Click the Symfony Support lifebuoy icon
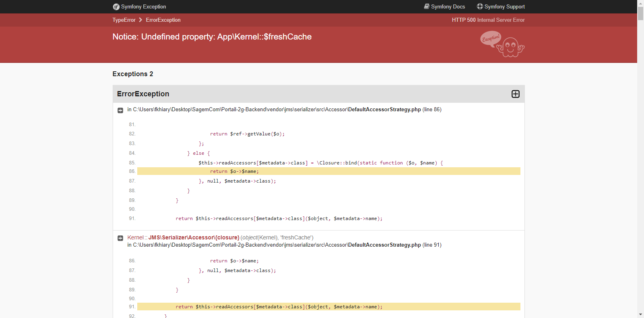Screen dimensions: 644x318 [480, 6]
